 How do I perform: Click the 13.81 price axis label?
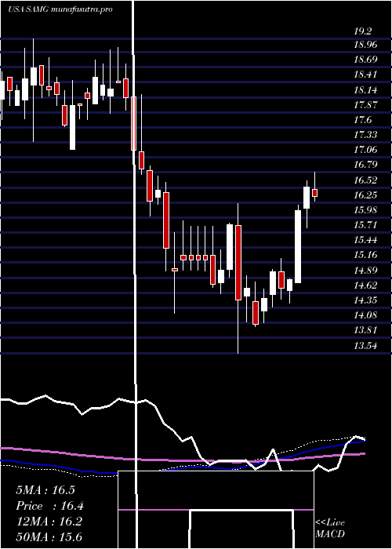coord(366,330)
